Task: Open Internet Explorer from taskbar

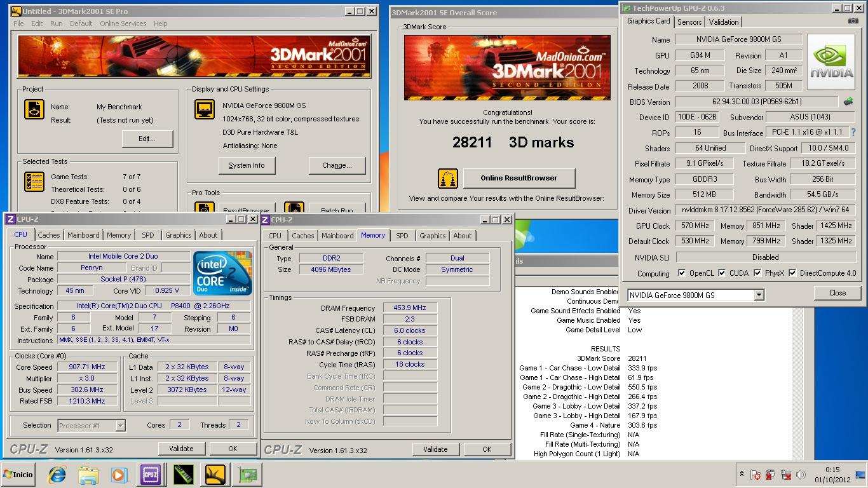Action: 58,475
